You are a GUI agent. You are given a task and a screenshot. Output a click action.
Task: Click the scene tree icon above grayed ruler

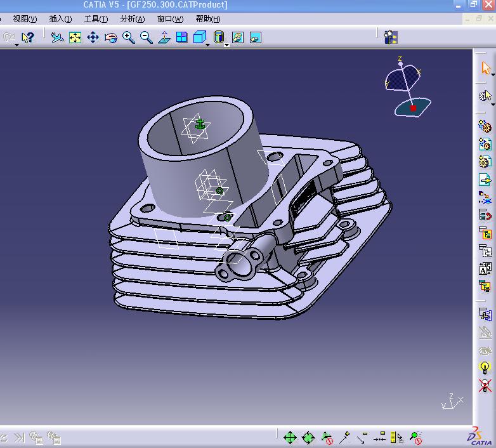tap(485, 314)
